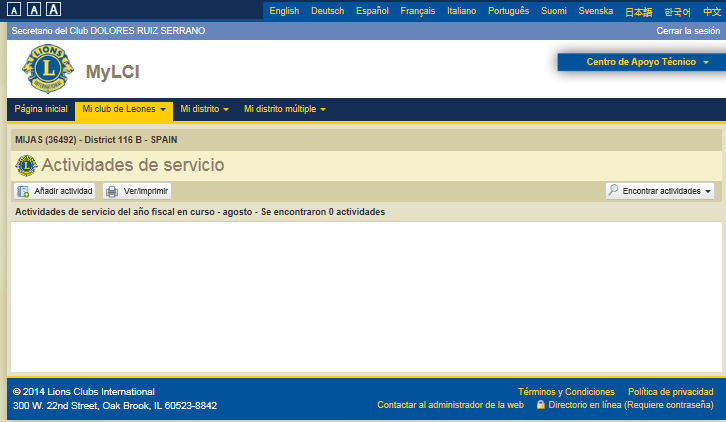Click the smallest font size A icon
The width and height of the screenshot is (726, 422).
(12, 9)
